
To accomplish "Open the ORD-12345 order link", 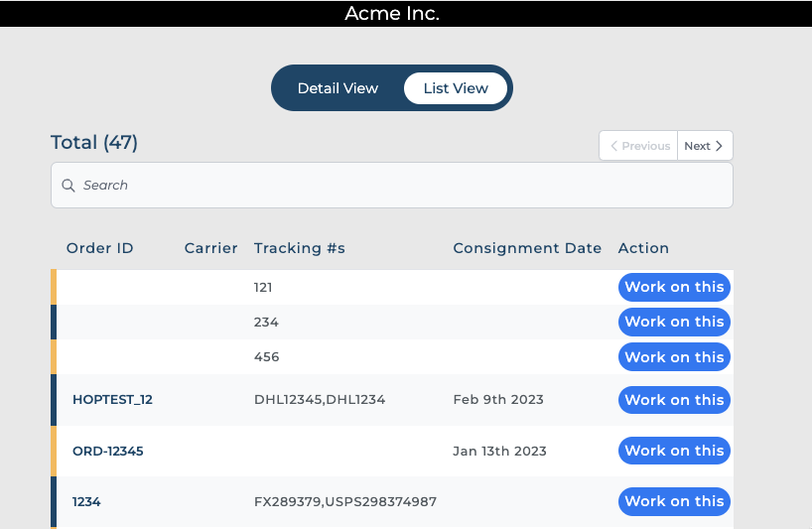I will (x=108, y=451).
